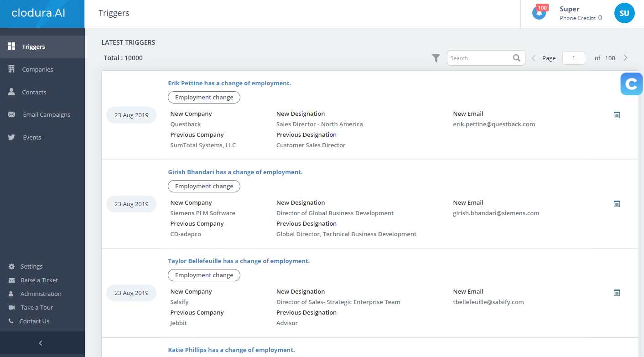
Task: Click the page number input box
Action: click(x=573, y=58)
